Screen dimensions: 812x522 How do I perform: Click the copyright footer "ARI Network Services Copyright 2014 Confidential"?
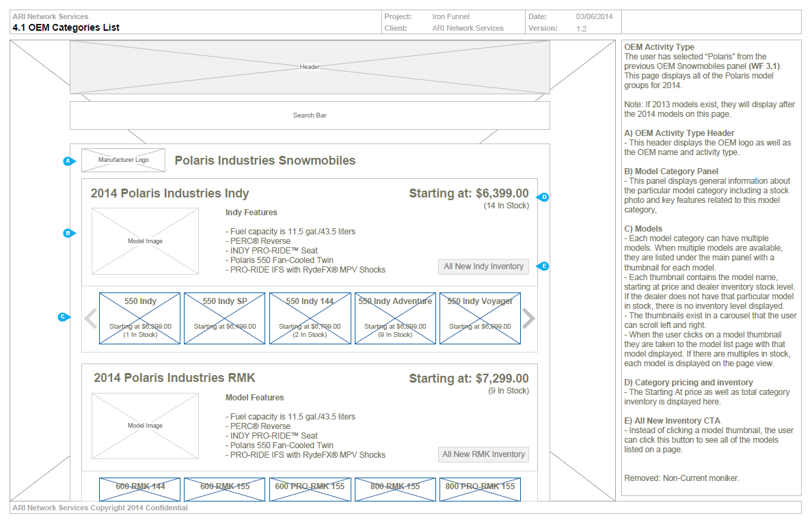[x=100, y=508]
